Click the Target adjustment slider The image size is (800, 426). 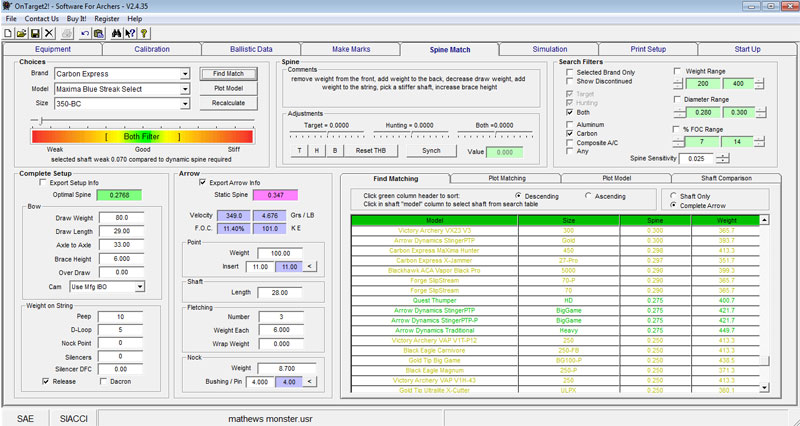click(327, 135)
